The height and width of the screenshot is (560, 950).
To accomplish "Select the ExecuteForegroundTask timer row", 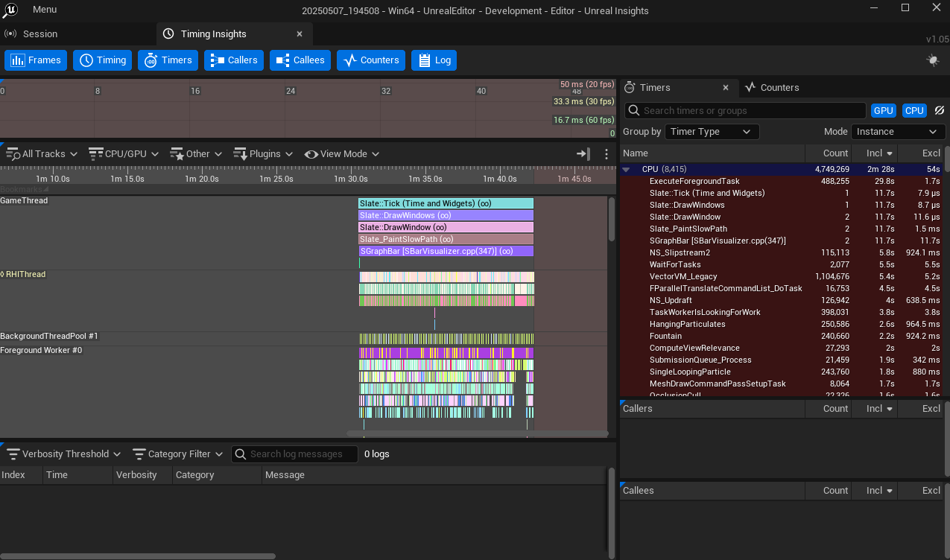I will 782,181.
